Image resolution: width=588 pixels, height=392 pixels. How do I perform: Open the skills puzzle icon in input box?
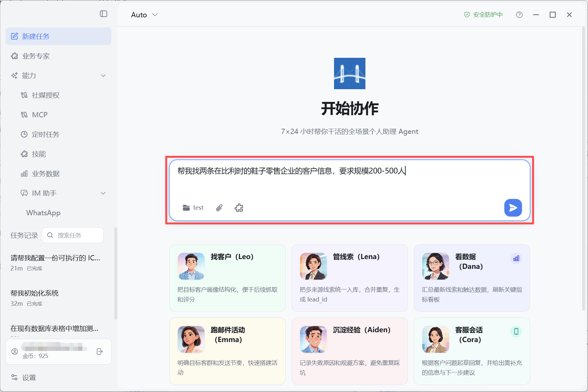click(x=239, y=208)
